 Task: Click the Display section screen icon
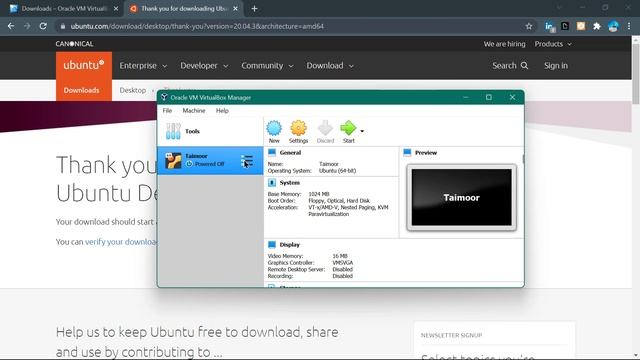[272, 245]
